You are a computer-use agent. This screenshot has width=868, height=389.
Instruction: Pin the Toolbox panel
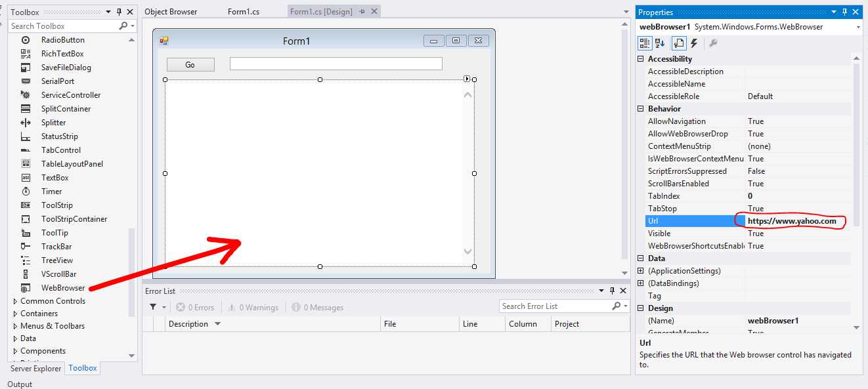(119, 11)
